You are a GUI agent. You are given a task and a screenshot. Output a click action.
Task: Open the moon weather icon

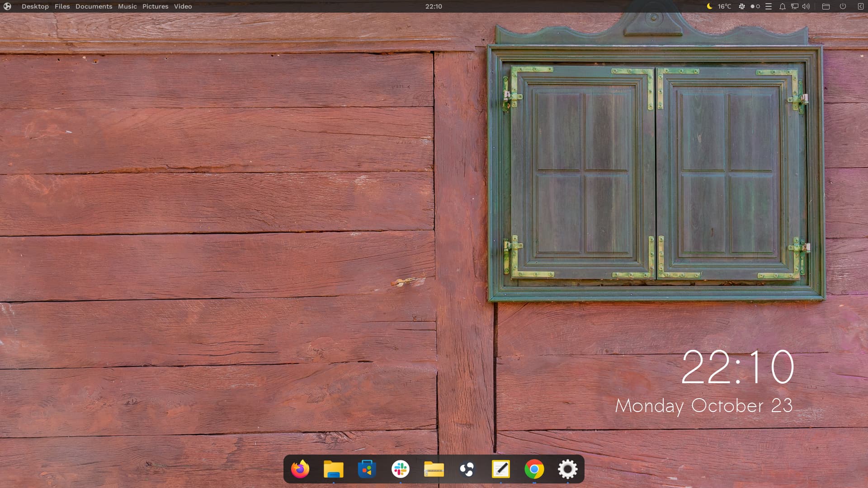tap(709, 6)
